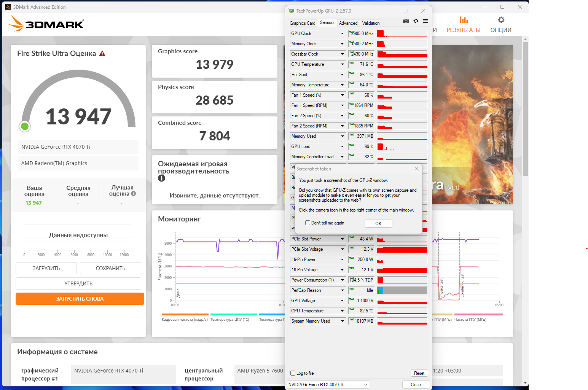
Task: Select the Sensors tab in GPU-Z
Action: point(327,23)
